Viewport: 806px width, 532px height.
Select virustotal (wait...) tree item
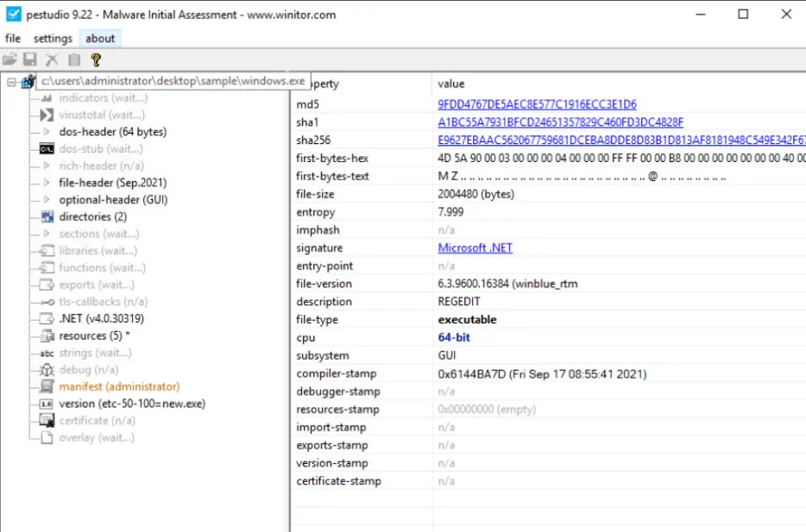click(102, 115)
